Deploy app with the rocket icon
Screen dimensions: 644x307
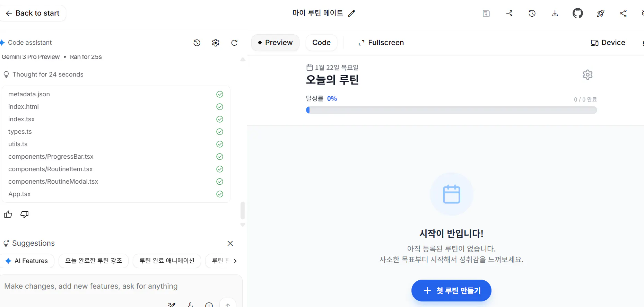click(x=601, y=13)
